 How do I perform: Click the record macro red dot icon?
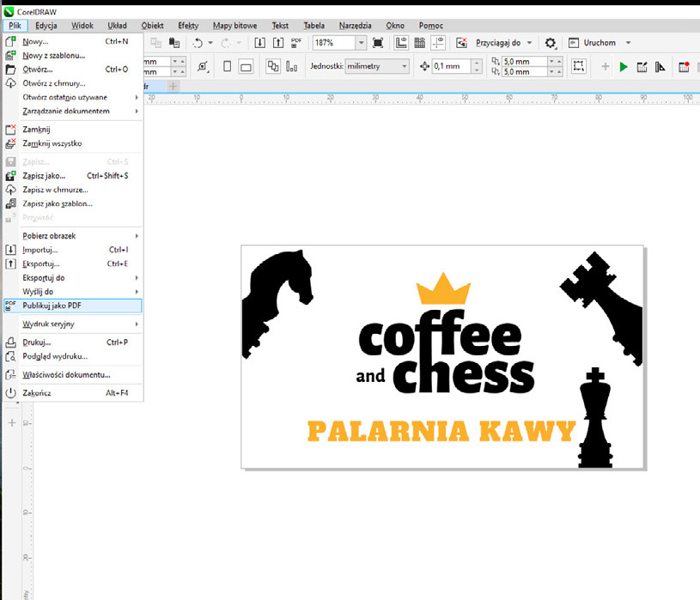pos(684,67)
